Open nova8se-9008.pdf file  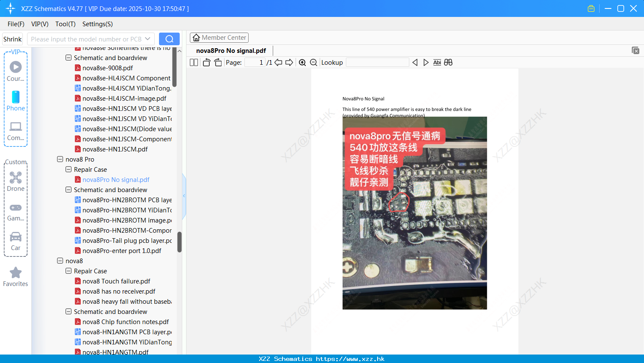pyautogui.click(x=107, y=68)
